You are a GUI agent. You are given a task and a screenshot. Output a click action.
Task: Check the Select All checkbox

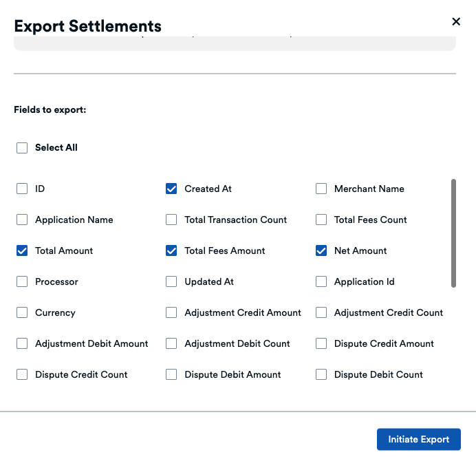click(22, 148)
